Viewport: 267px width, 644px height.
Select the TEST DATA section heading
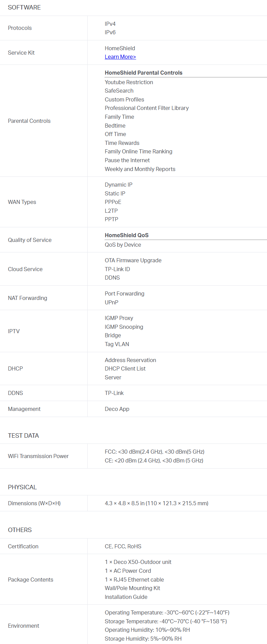coord(23,436)
